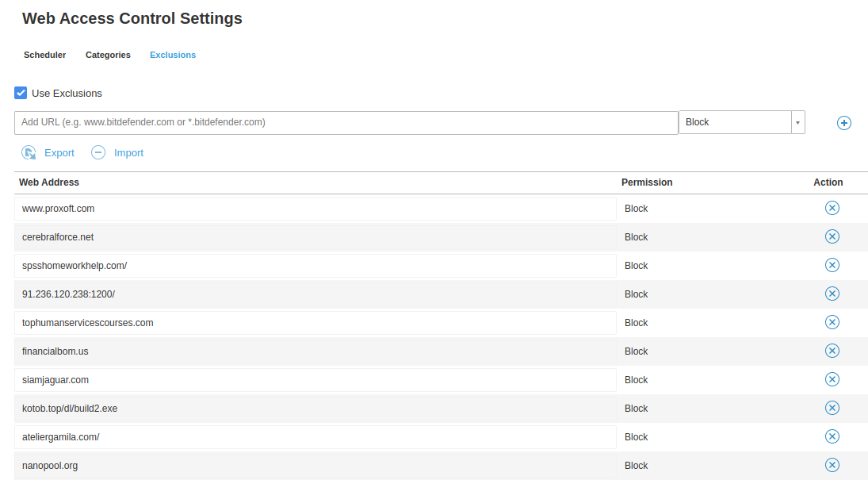The width and height of the screenshot is (868, 480).
Task: Delete the www.proxoft.com exclusion
Action: tap(832, 208)
